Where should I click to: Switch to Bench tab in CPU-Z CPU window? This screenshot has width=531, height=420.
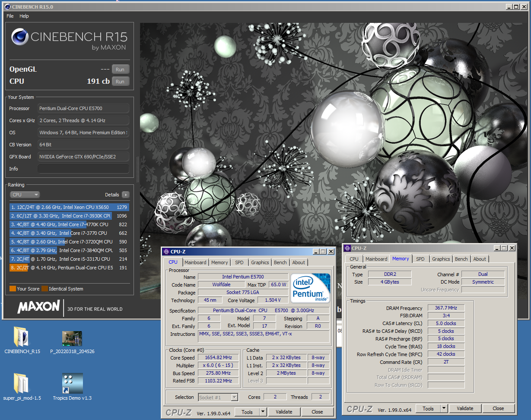(x=280, y=262)
